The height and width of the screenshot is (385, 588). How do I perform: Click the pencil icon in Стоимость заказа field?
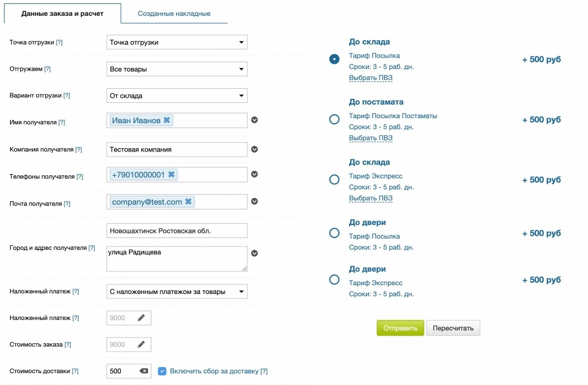(141, 344)
